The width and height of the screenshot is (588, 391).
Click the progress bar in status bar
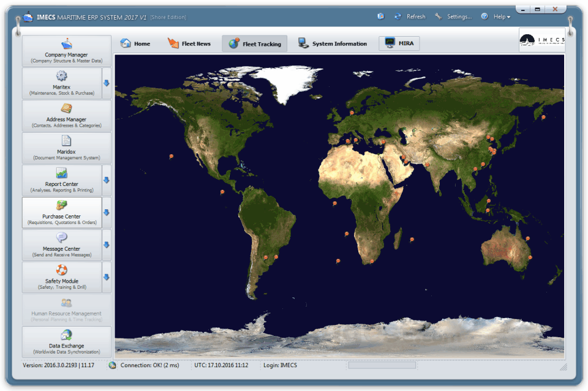tap(382, 365)
